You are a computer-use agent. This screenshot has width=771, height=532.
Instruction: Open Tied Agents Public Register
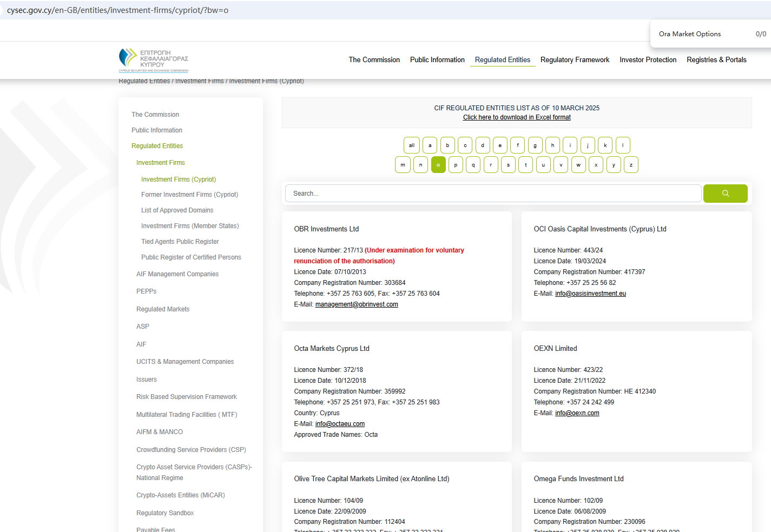click(x=180, y=242)
